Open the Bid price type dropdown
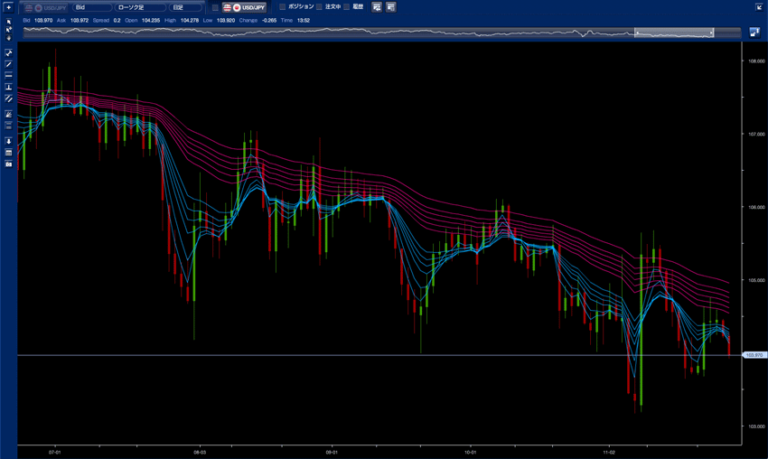768x459 pixels. pyautogui.click(x=91, y=7)
